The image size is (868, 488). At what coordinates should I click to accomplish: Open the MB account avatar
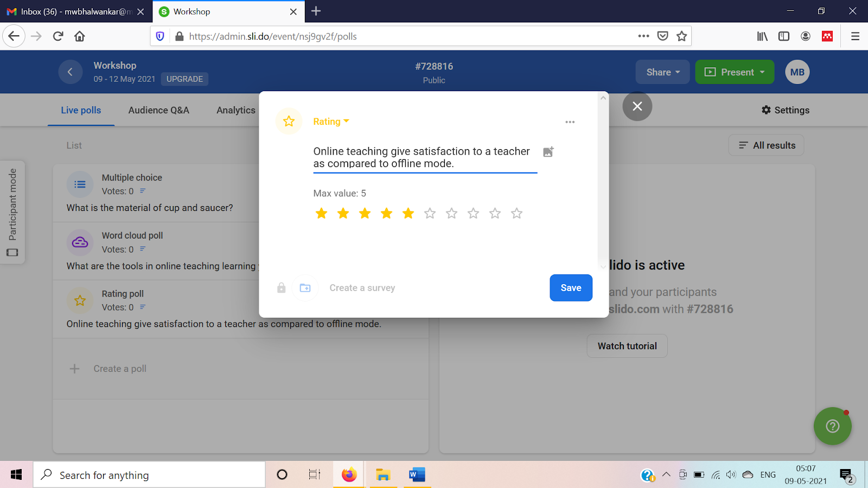coord(797,72)
